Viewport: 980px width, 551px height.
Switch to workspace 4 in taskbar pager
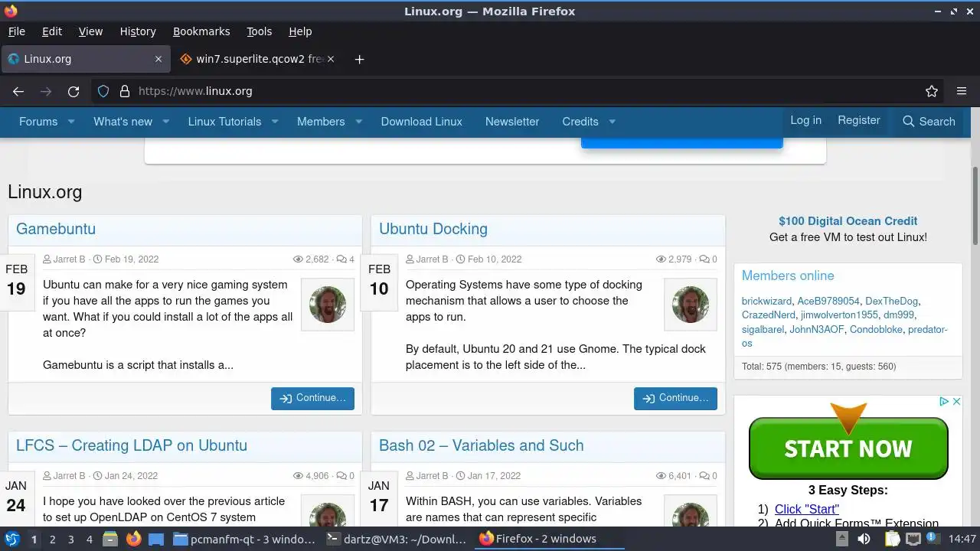click(89, 539)
